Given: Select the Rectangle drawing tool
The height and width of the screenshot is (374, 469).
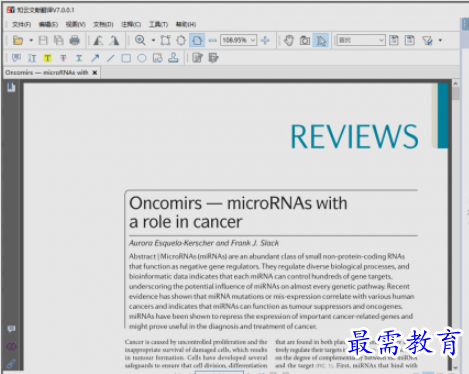Looking at the screenshot, I should (126, 58).
